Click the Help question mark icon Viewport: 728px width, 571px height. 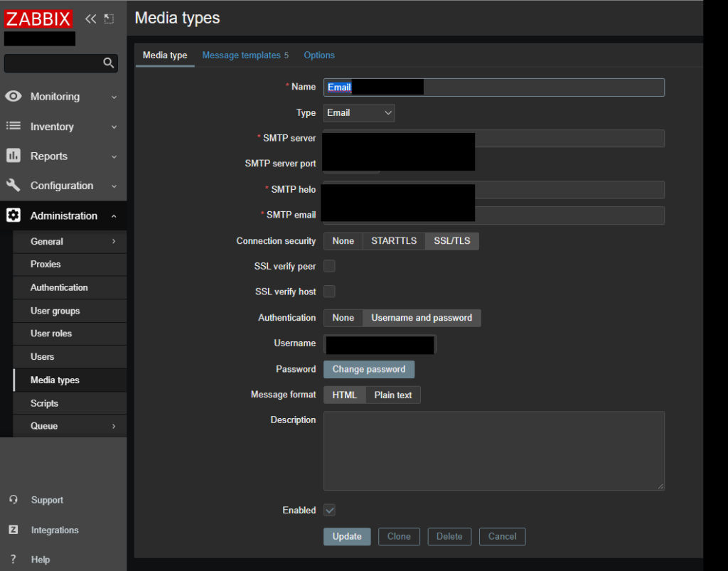(x=14, y=560)
